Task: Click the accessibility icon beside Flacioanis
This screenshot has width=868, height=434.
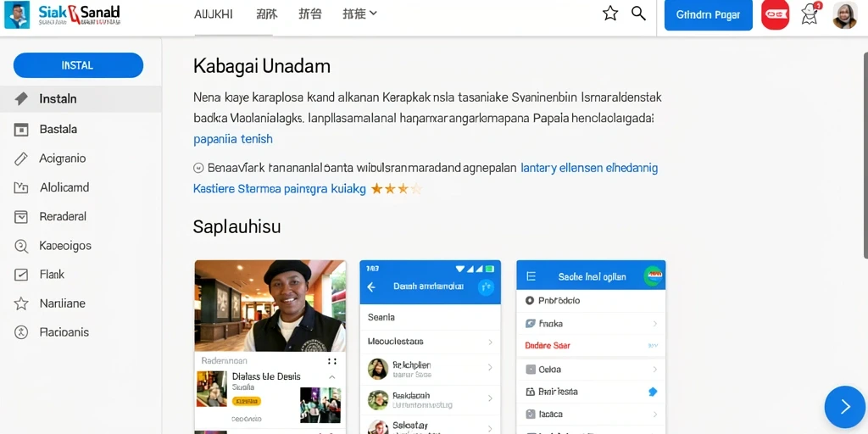Action: tap(21, 332)
